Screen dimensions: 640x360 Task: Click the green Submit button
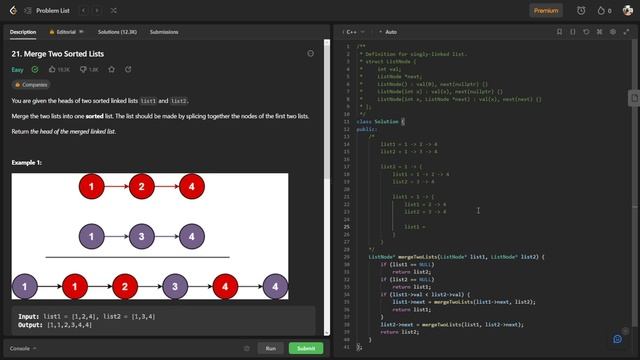[306, 348]
